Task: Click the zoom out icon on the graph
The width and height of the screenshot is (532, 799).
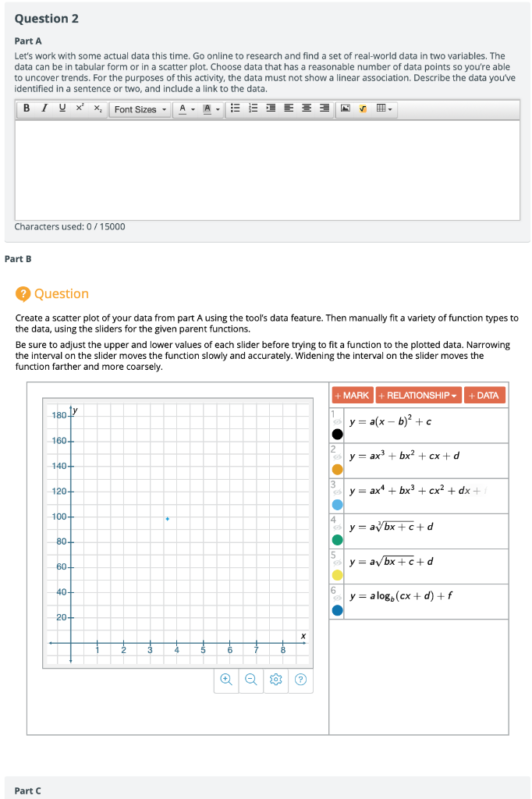Action: pos(251,680)
